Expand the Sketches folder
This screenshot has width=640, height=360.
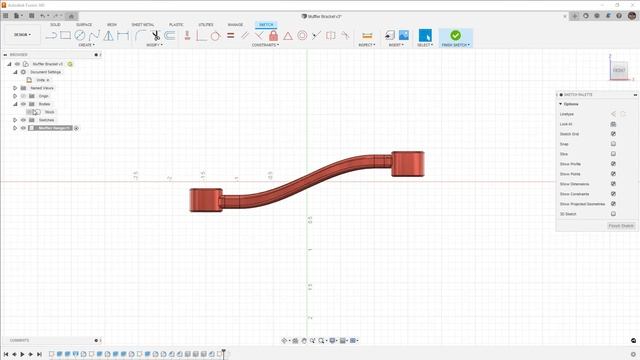[15, 120]
